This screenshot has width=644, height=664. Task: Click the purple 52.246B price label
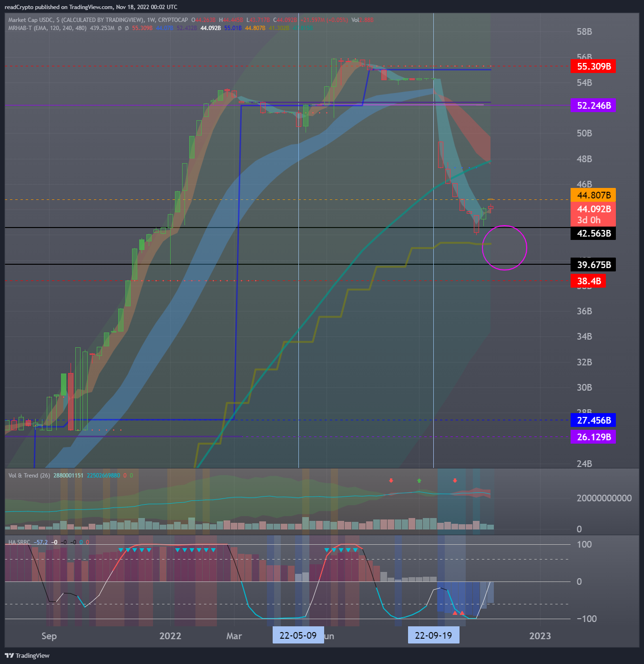tap(593, 105)
